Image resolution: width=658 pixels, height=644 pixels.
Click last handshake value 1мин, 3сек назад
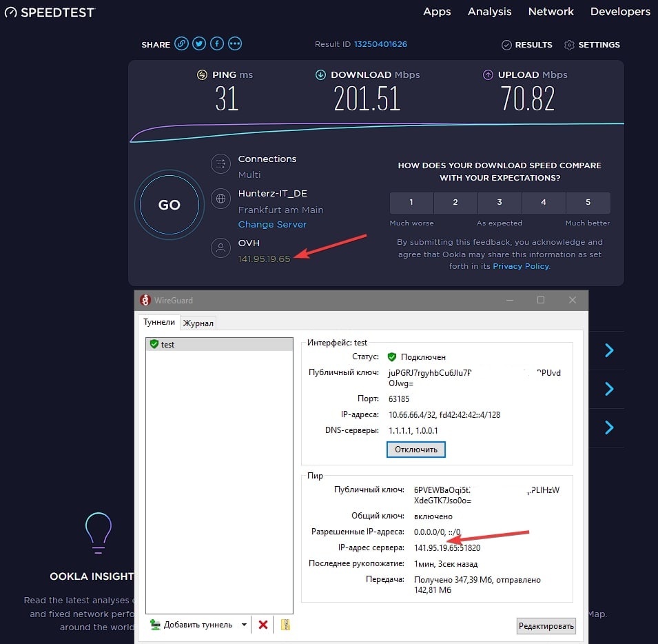pos(446,564)
